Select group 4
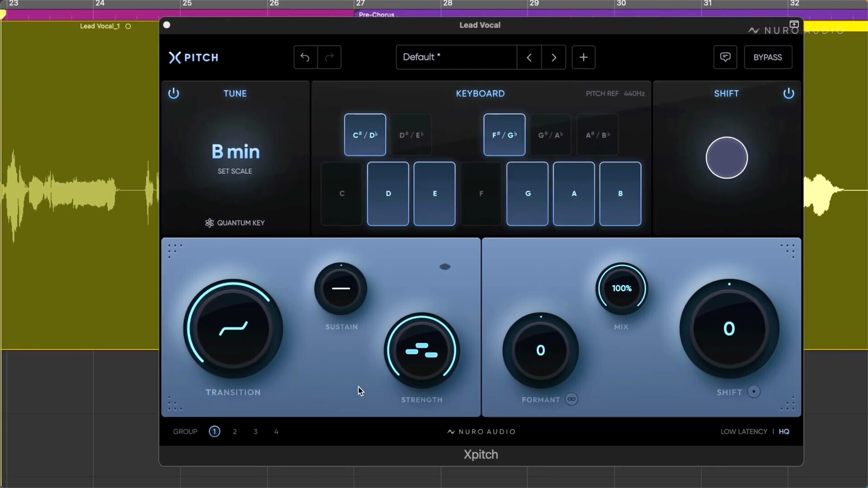The width and height of the screenshot is (868, 488). [276, 432]
